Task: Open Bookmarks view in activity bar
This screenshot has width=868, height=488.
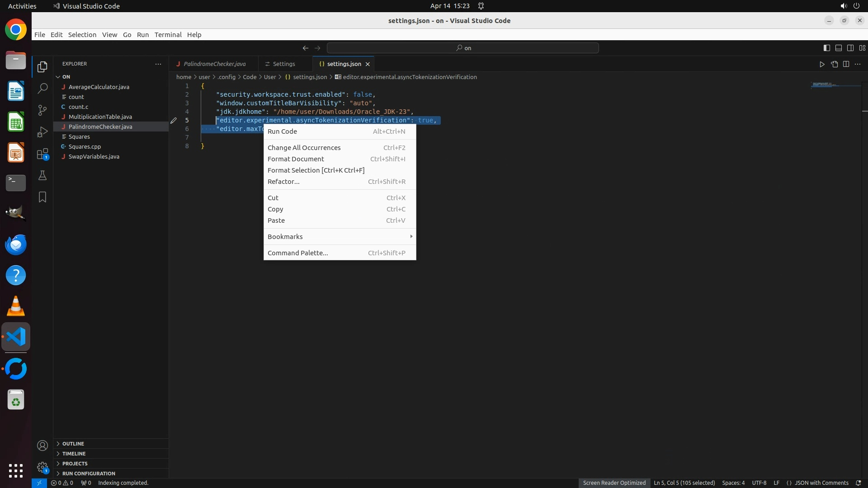Action: (x=42, y=197)
